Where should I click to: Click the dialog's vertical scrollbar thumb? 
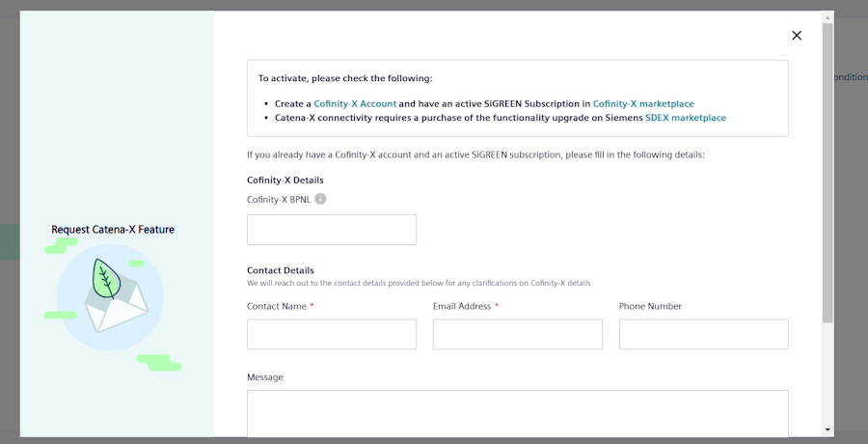click(x=827, y=174)
